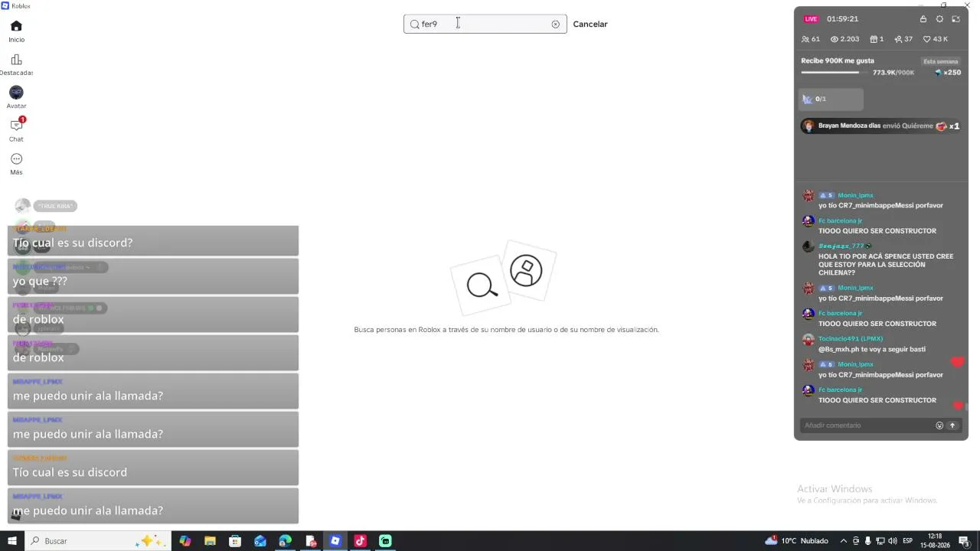The height and width of the screenshot is (551, 980).
Task: Expand hidden system tray icons
Action: coord(844,541)
